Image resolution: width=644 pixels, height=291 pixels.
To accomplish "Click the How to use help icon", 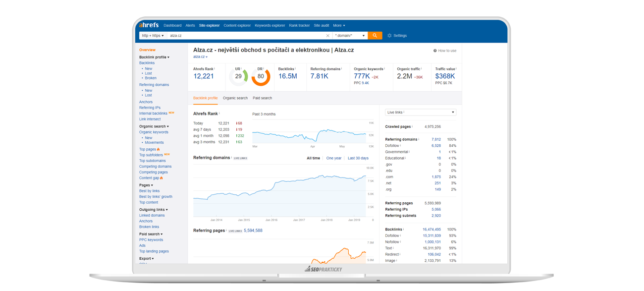I will (435, 51).
